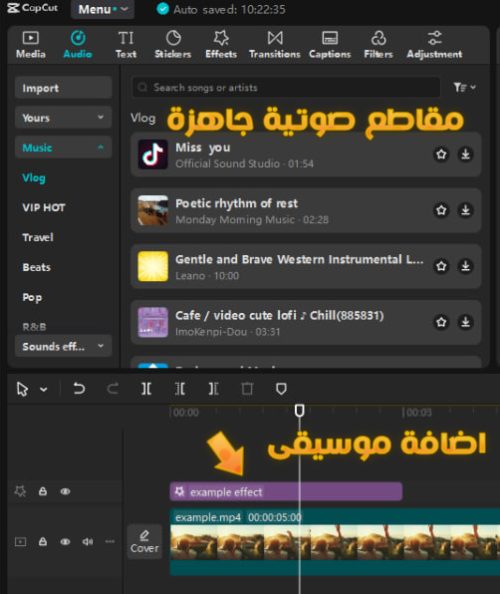The image size is (500, 594).
Task: Switch to the Audio tab
Action: pyautogui.click(x=78, y=45)
